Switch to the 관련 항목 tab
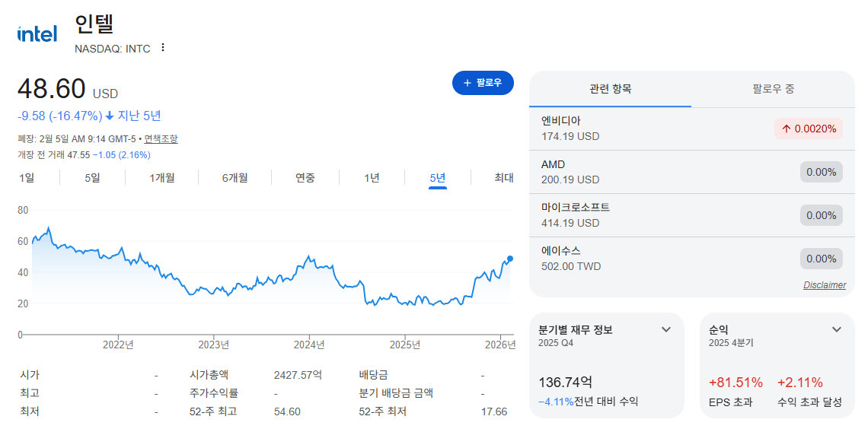868x432 pixels. click(x=610, y=88)
